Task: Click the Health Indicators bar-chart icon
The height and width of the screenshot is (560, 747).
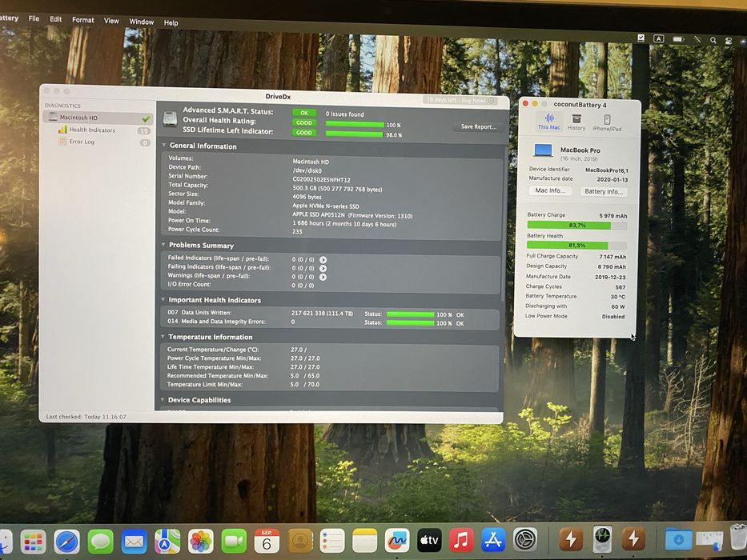Action: 62,130
